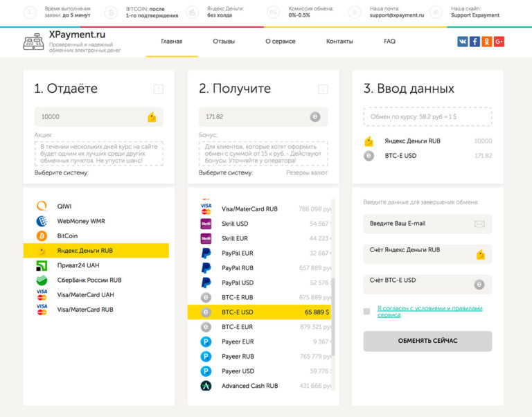Select Visa/MaterCard RUB in receive list
The height and width of the screenshot is (417, 532).
(259, 209)
